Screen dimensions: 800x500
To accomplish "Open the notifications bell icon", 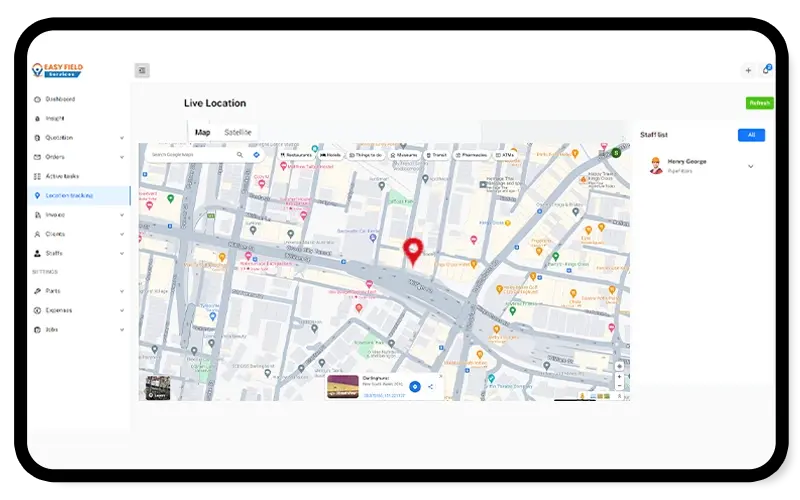I will click(x=766, y=70).
